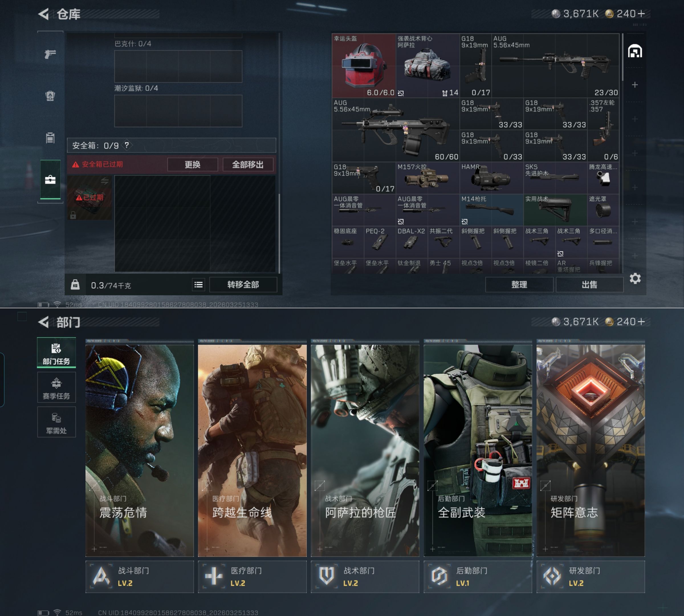Click the weight lock icon
The width and height of the screenshot is (684, 616).
coord(75,285)
